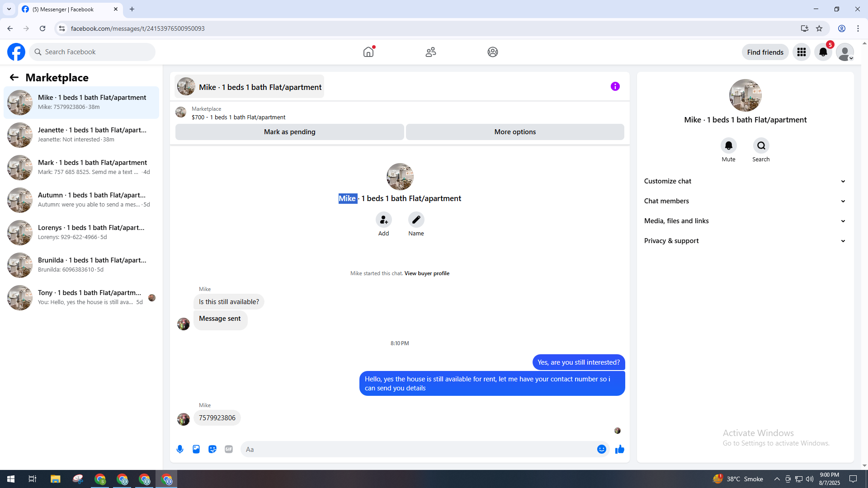
Task: Click the Name pencil icon in chat
Action: pos(416,220)
